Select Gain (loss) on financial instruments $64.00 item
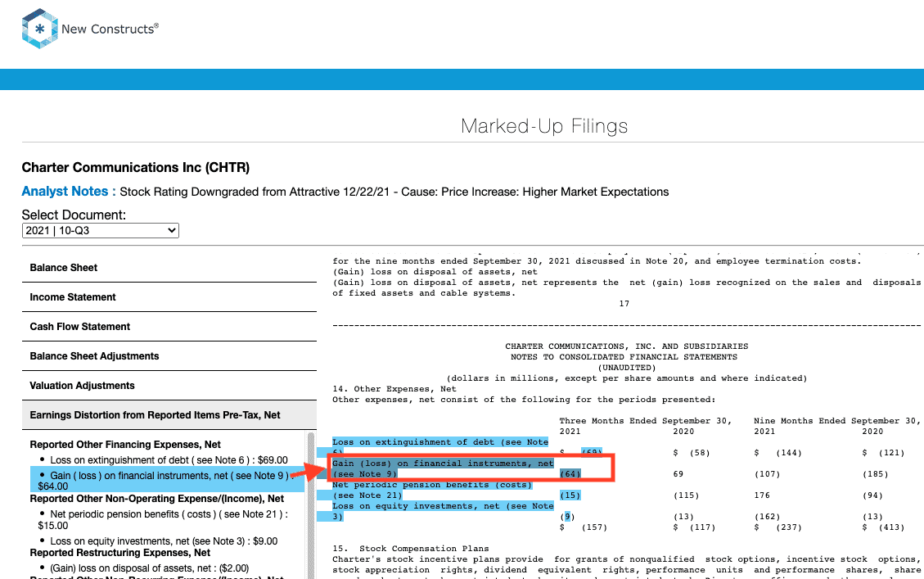Viewport: 924px width, 579px height. (167, 481)
